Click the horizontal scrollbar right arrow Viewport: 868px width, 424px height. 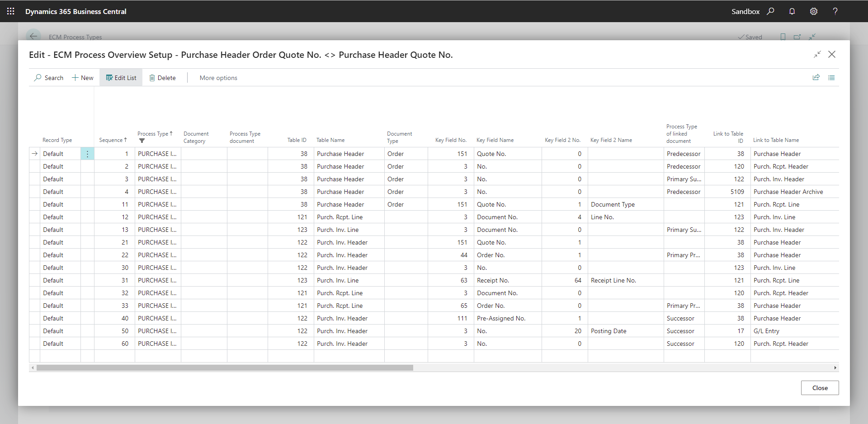(x=835, y=368)
